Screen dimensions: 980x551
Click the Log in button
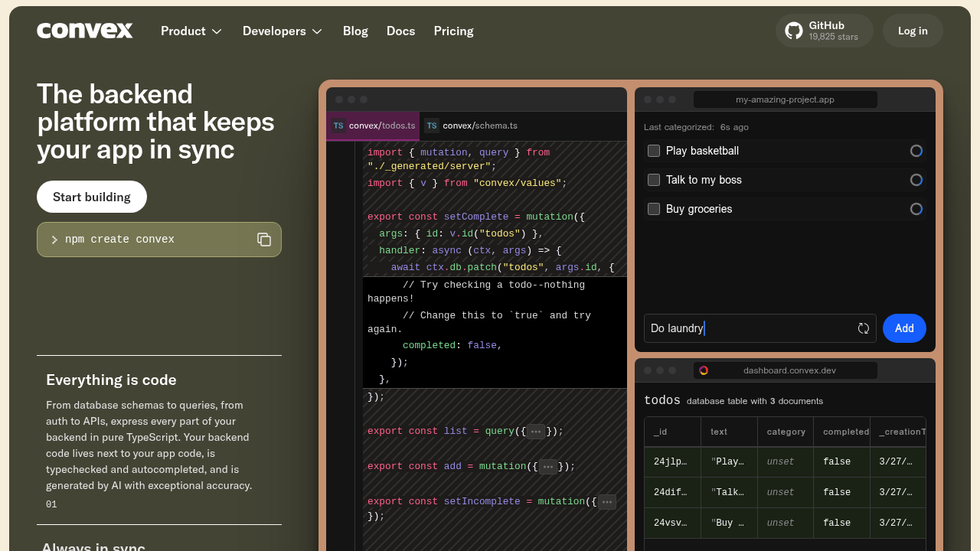tap(913, 31)
